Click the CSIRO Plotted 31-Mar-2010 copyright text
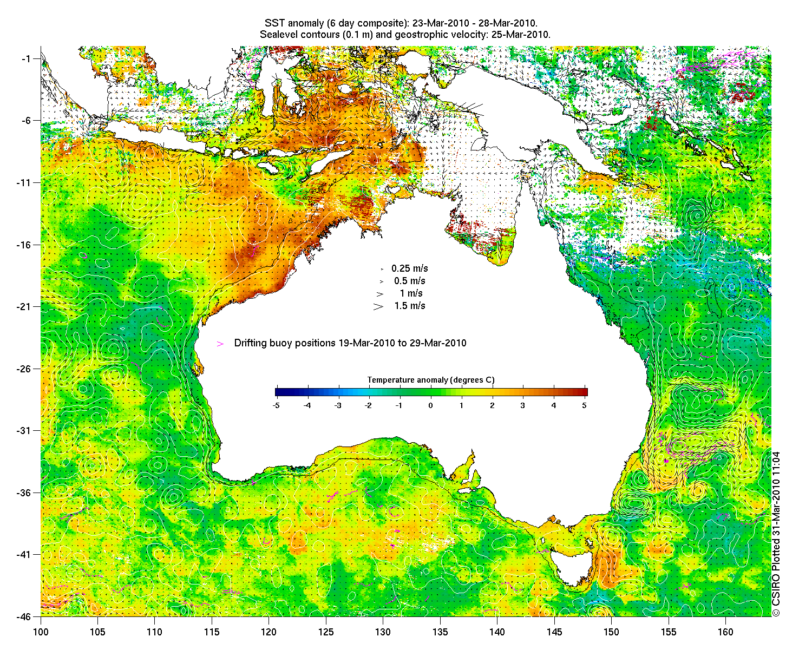The image size is (812, 663). 776,534
